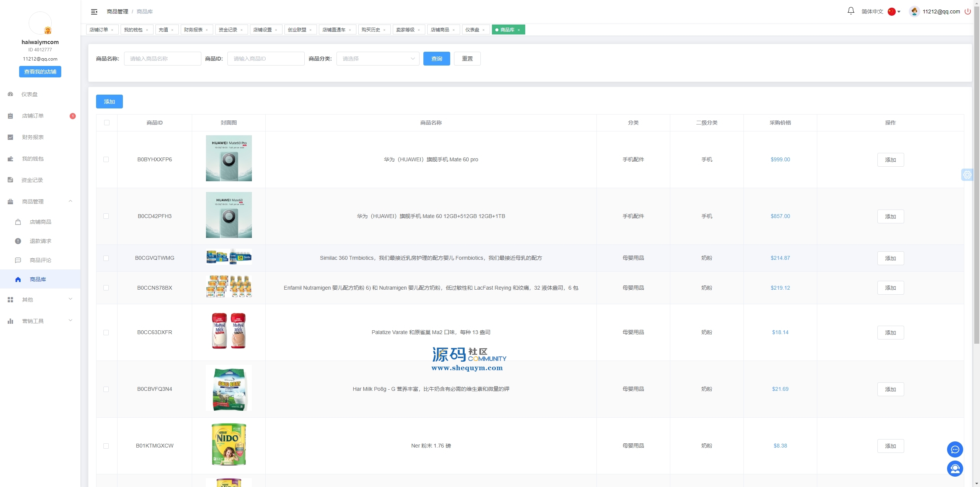
Task: Open the customer service headset icon
Action: point(955,469)
